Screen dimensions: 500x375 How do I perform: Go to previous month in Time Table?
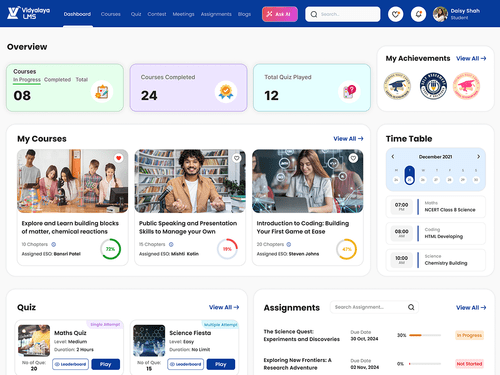393,156
